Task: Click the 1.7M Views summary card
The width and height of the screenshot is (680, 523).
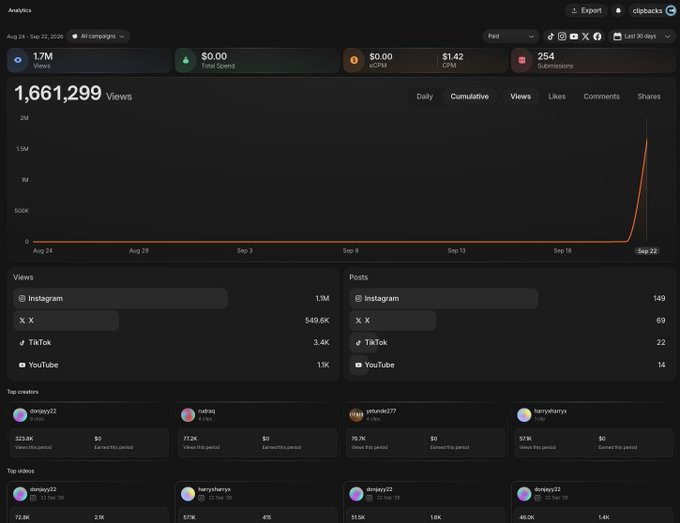Action: (x=89, y=60)
